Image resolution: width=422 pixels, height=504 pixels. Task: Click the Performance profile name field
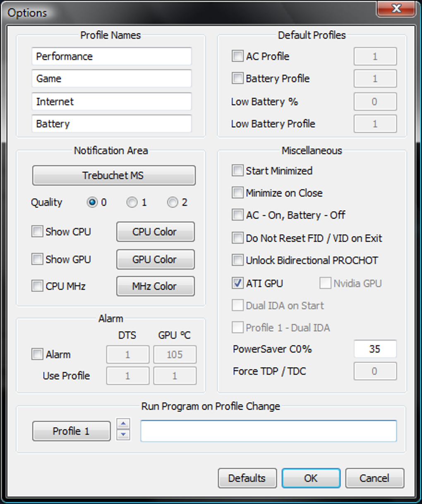point(112,56)
